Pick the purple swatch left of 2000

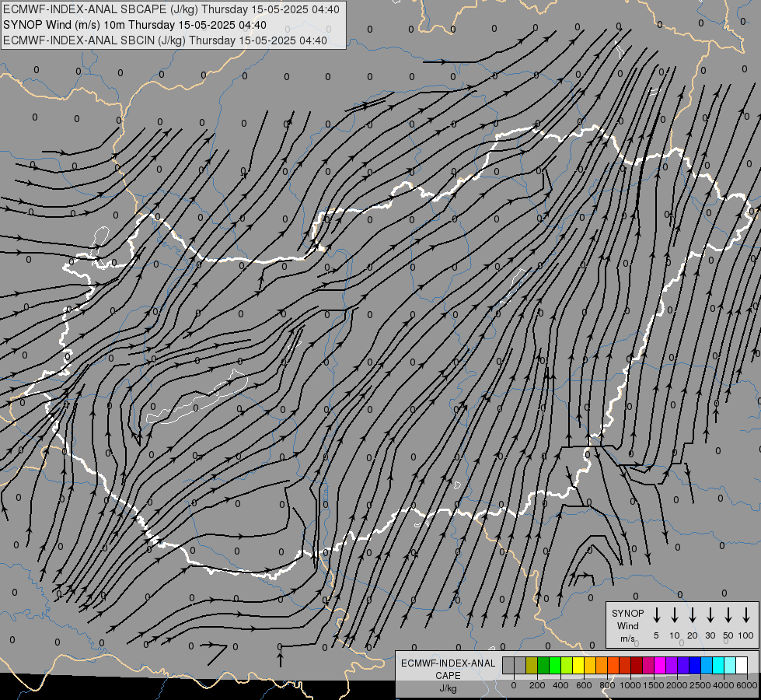pyautogui.click(x=671, y=665)
